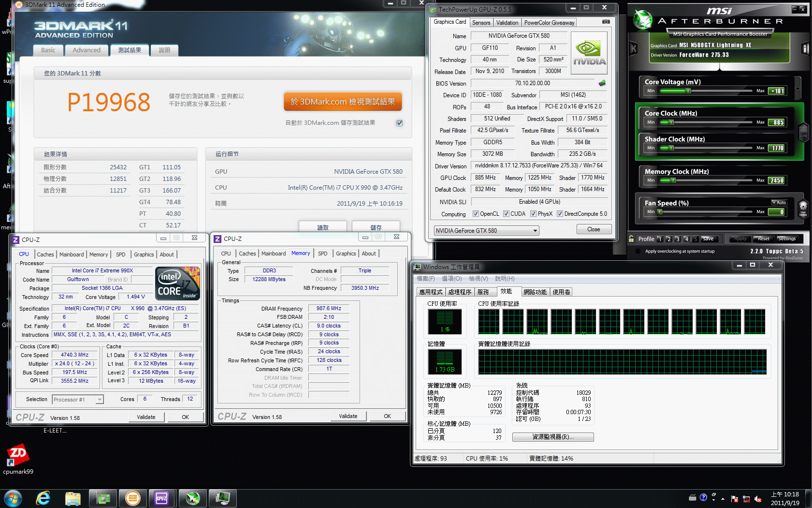This screenshot has width=812, height=508.
Task: Toggle the Auto fan speed button
Action: coord(779,202)
